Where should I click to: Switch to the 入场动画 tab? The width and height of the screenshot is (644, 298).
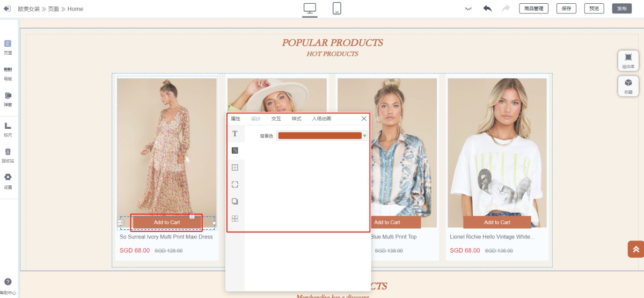click(321, 119)
